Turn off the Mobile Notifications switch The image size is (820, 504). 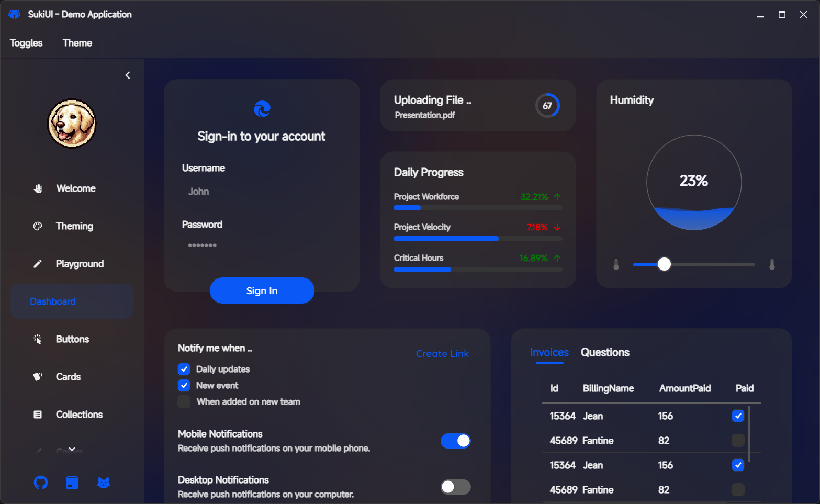coord(456,441)
